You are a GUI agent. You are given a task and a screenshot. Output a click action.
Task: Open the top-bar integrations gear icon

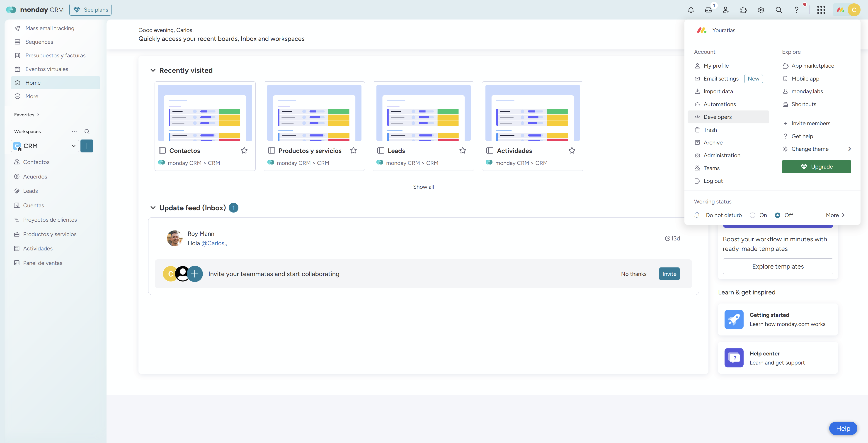tap(761, 10)
